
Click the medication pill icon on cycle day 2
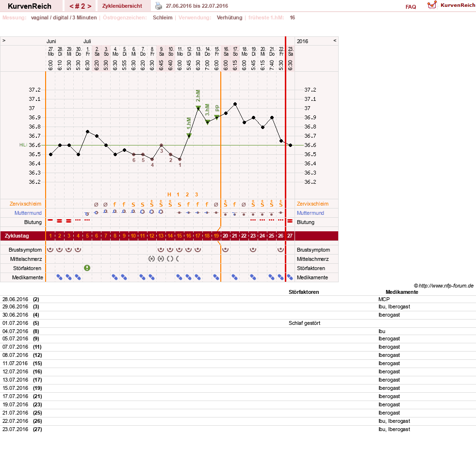60,277
